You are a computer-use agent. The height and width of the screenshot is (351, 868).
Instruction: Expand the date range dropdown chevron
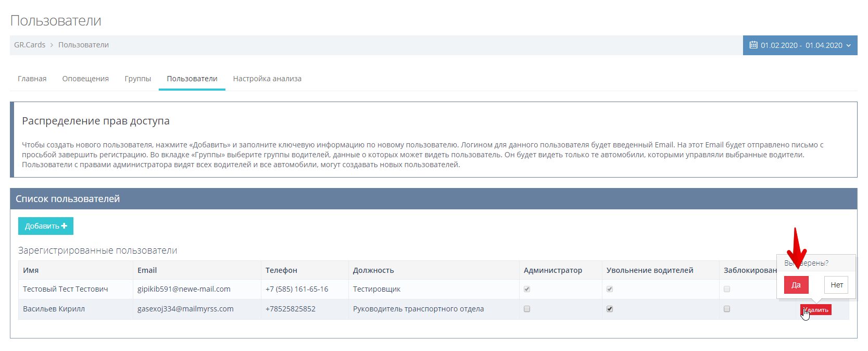(849, 45)
